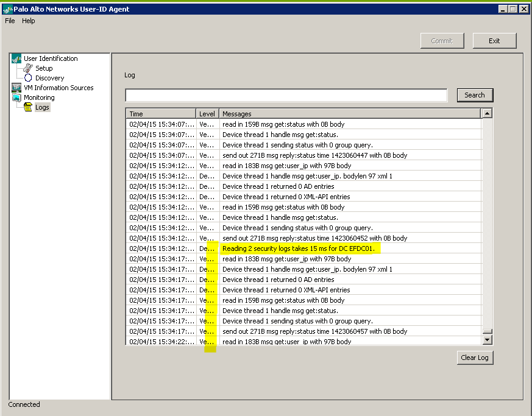The width and height of the screenshot is (532, 416).
Task: Open the File menu
Action: (10, 21)
